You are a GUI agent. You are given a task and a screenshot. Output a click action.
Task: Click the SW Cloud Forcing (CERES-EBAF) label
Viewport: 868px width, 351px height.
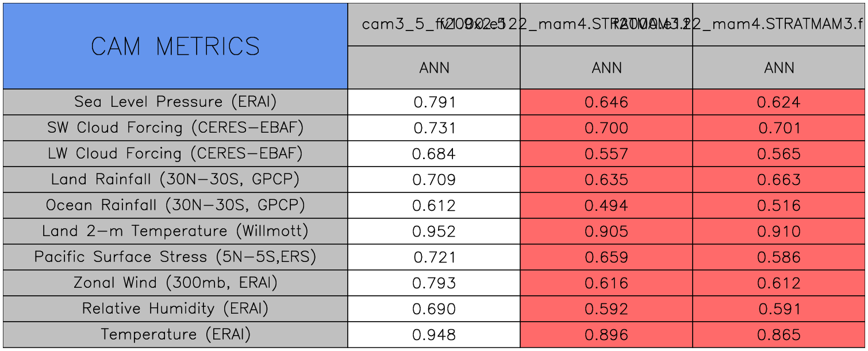point(175,128)
